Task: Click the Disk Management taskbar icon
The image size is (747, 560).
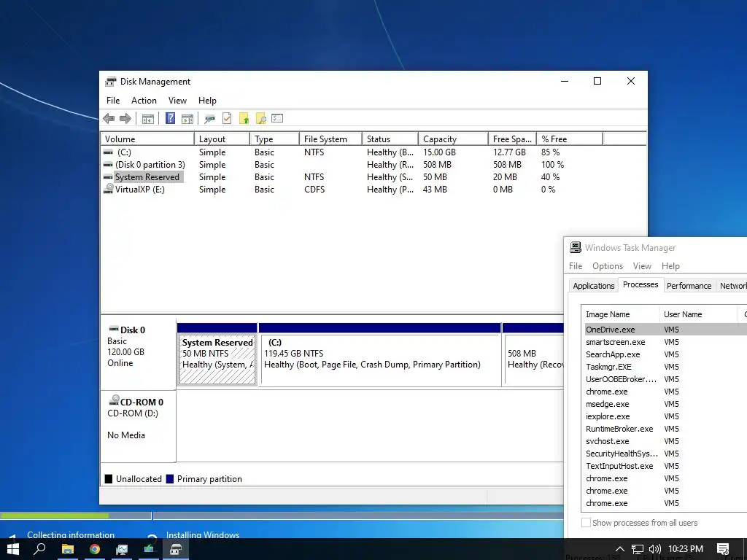Action: click(176, 549)
